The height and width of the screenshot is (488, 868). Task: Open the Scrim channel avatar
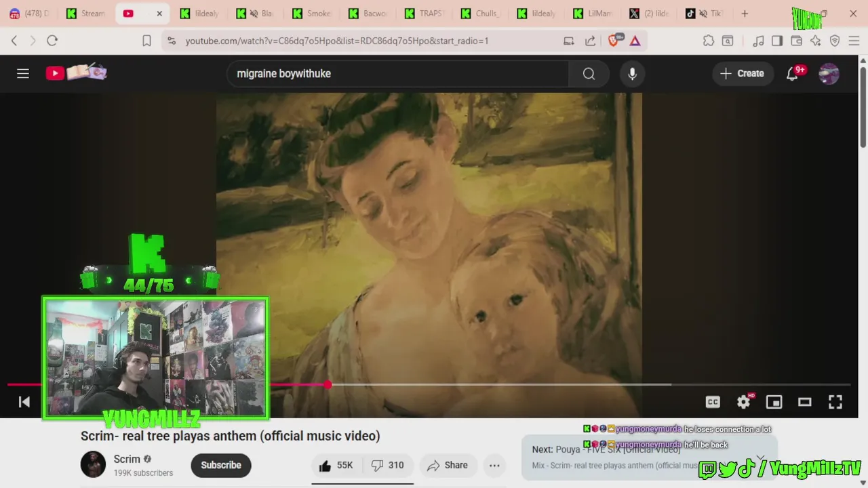[x=94, y=465]
